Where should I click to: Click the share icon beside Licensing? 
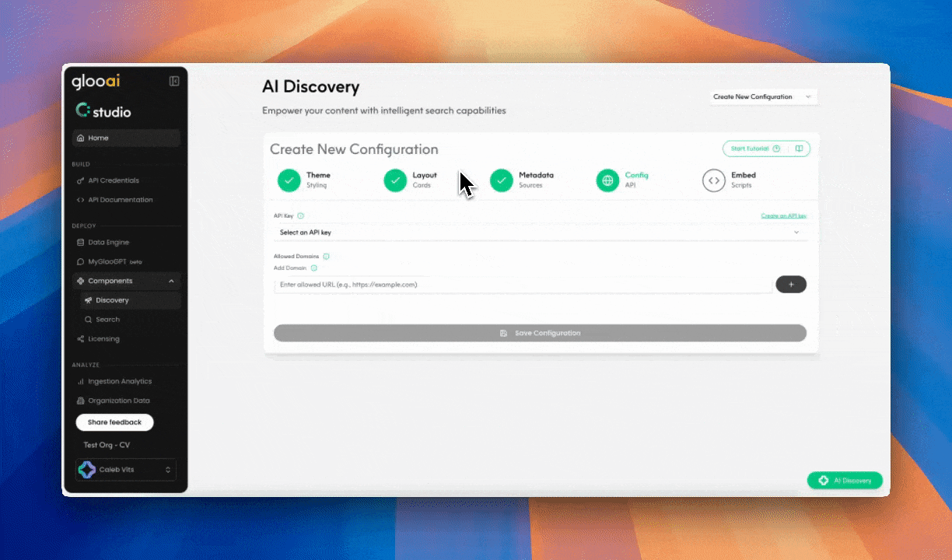(x=80, y=339)
